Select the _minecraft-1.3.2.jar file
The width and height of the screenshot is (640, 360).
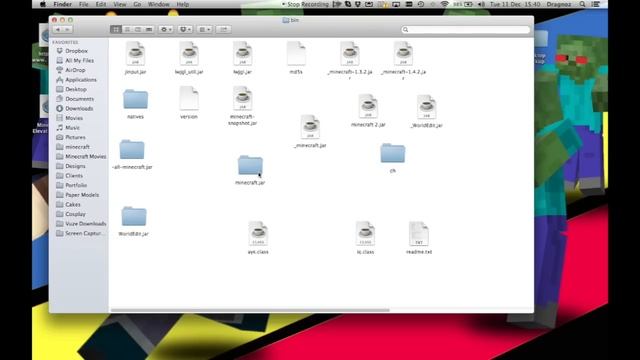click(349, 53)
